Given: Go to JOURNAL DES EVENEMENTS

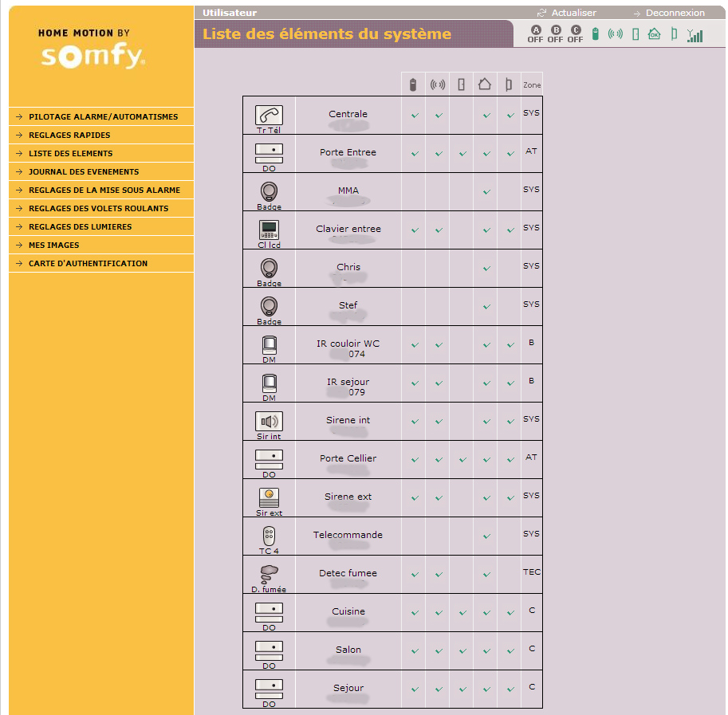Looking at the screenshot, I should pyautogui.click(x=84, y=172).
